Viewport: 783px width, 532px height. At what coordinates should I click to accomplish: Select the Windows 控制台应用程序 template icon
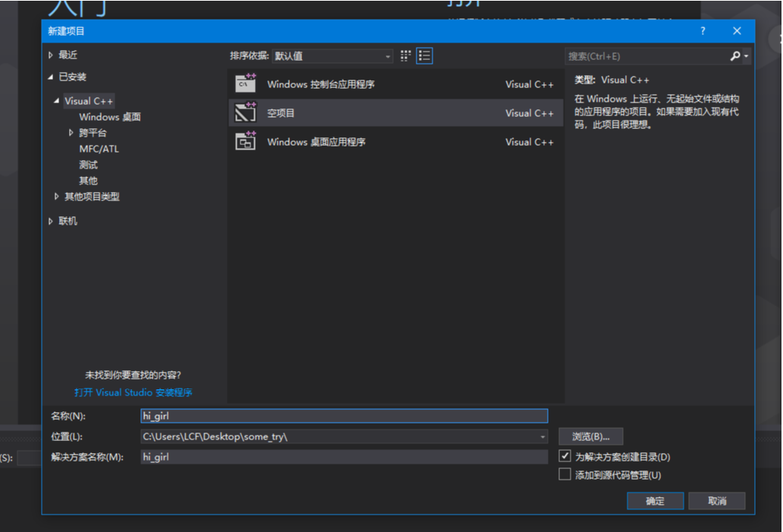(x=246, y=83)
